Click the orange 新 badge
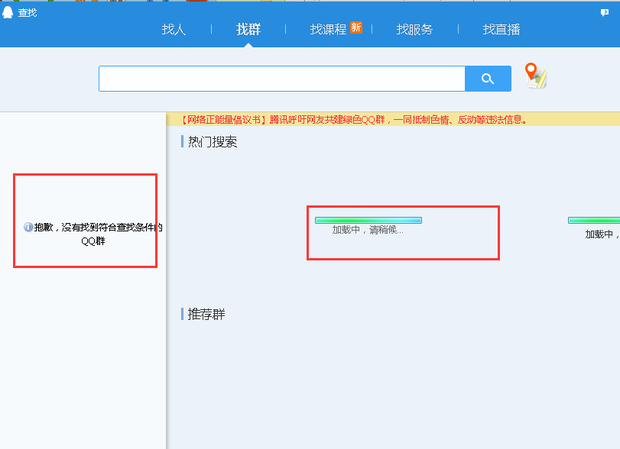 coord(356,27)
